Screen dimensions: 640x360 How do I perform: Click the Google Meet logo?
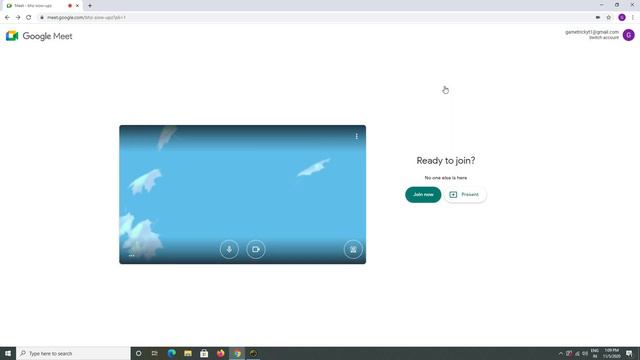(39, 36)
